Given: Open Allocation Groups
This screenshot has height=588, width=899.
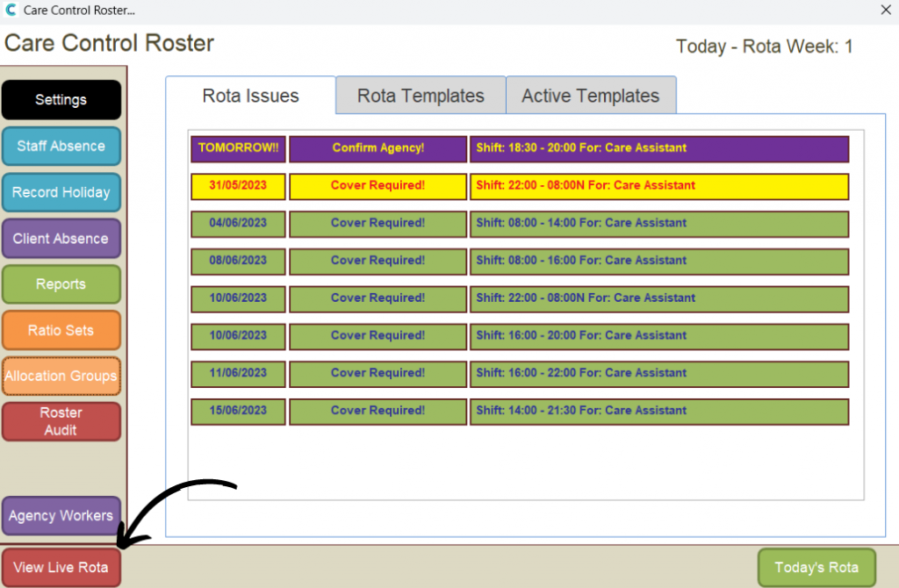Looking at the screenshot, I should [61, 376].
